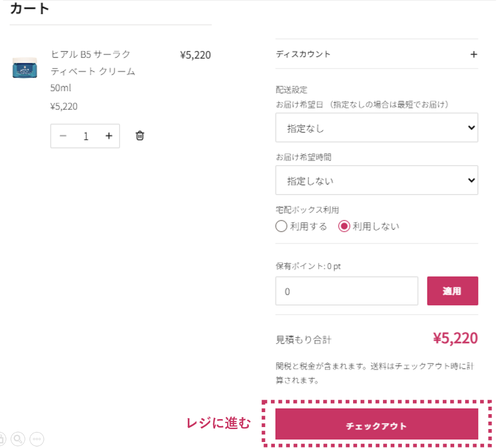Select the 利用しない radio button
Viewport: 499px width, 448px height.
pos(344,226)
